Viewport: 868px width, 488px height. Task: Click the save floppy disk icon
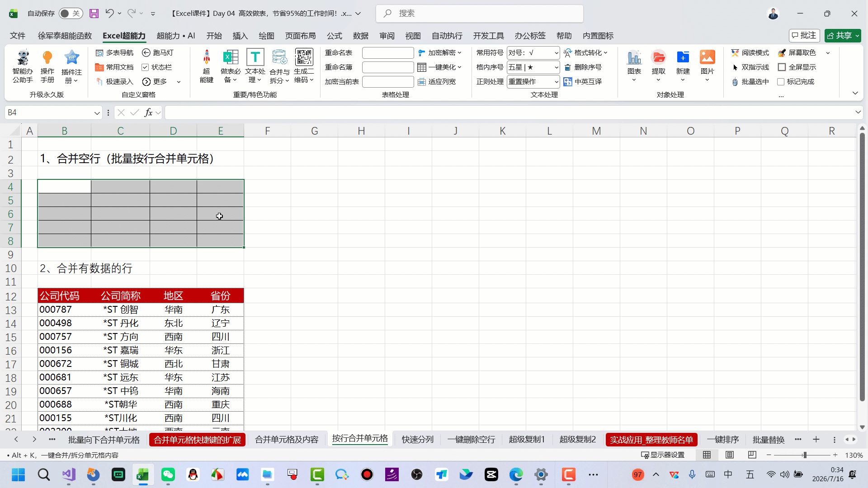click(94, 14)
